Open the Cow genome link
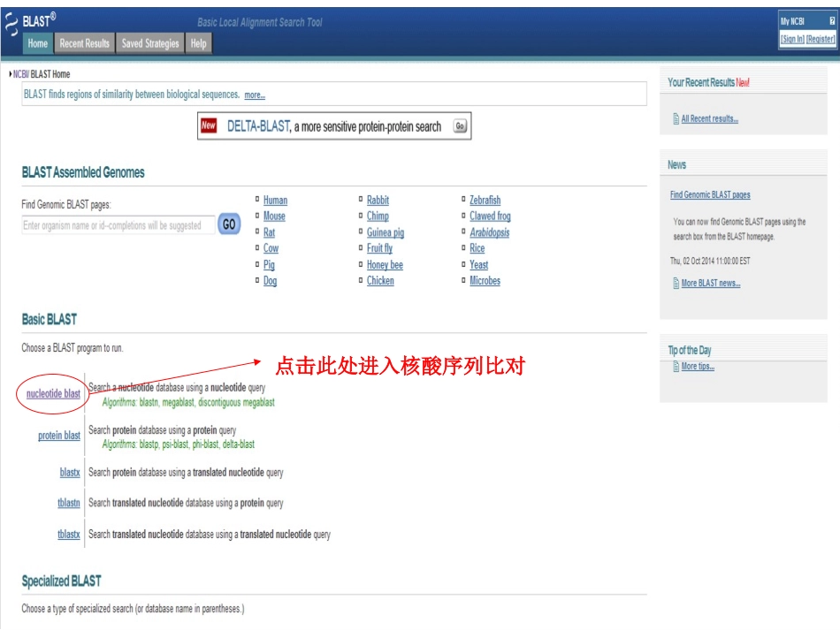This screenshot has height=630, width=840. tap(271, 248)
